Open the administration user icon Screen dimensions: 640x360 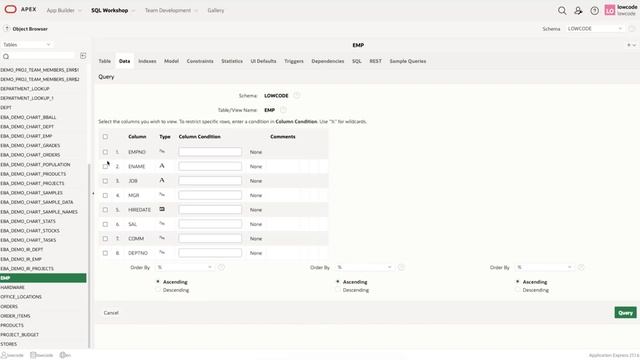tap(578, 11)
